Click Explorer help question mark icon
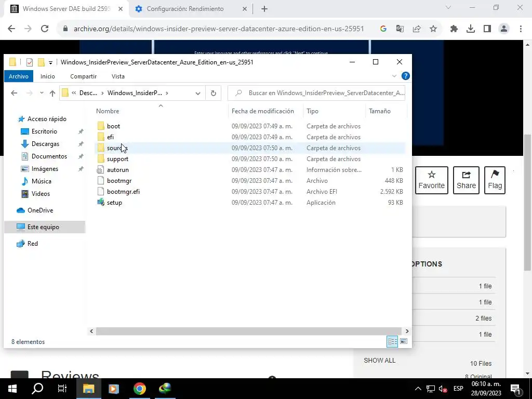 pos(405,76)
